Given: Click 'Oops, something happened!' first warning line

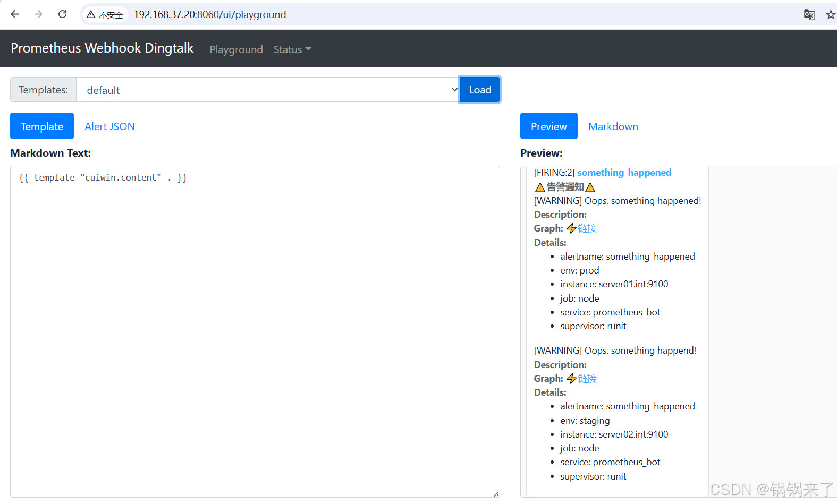Looking at the screenshot, I should tap(643, 201).
